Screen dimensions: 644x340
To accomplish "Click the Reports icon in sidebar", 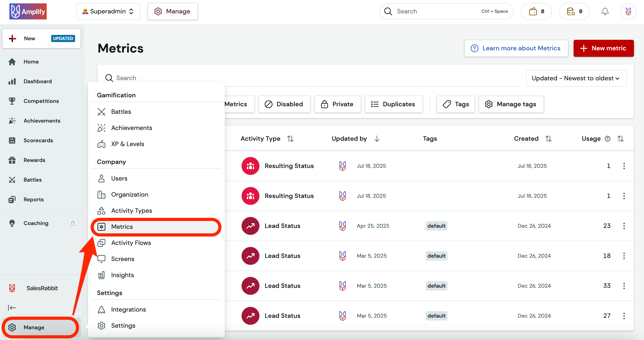I will [12, 199].
